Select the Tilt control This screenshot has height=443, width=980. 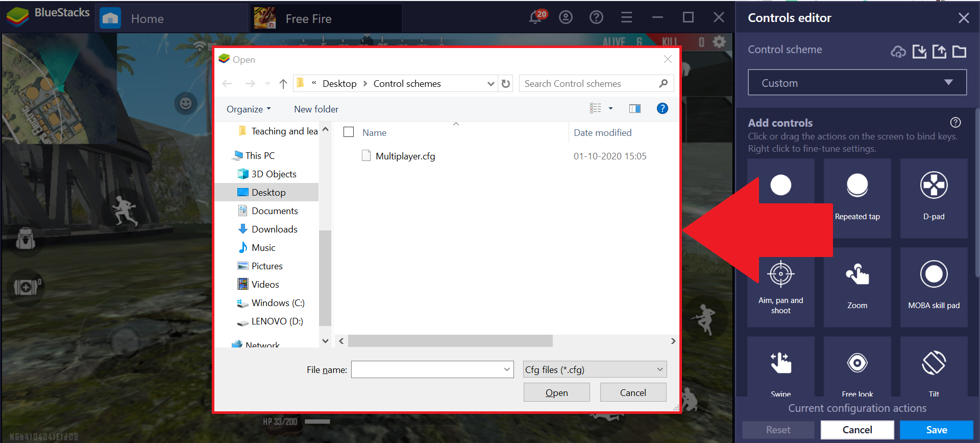click(x=934, y=367)
